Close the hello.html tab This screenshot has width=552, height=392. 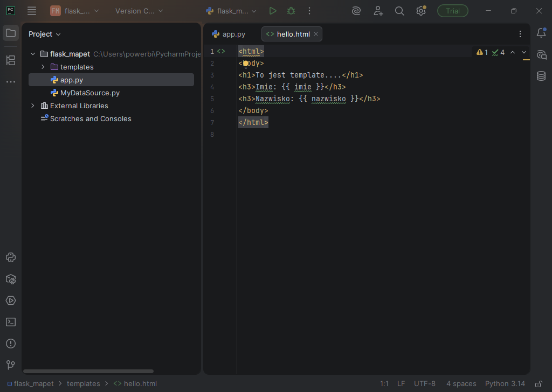pos(316,34)
